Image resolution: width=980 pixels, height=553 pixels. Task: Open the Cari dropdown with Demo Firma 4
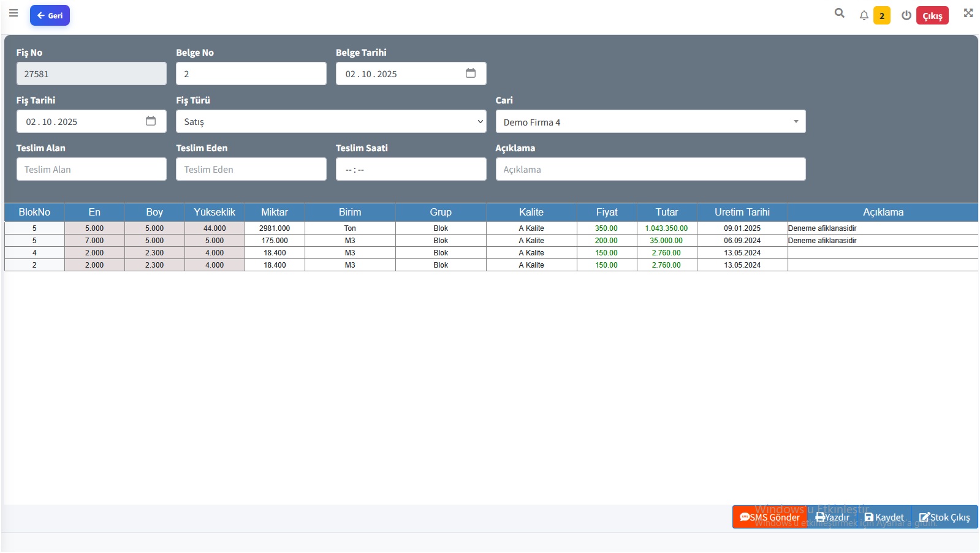[x=650, y=121]
